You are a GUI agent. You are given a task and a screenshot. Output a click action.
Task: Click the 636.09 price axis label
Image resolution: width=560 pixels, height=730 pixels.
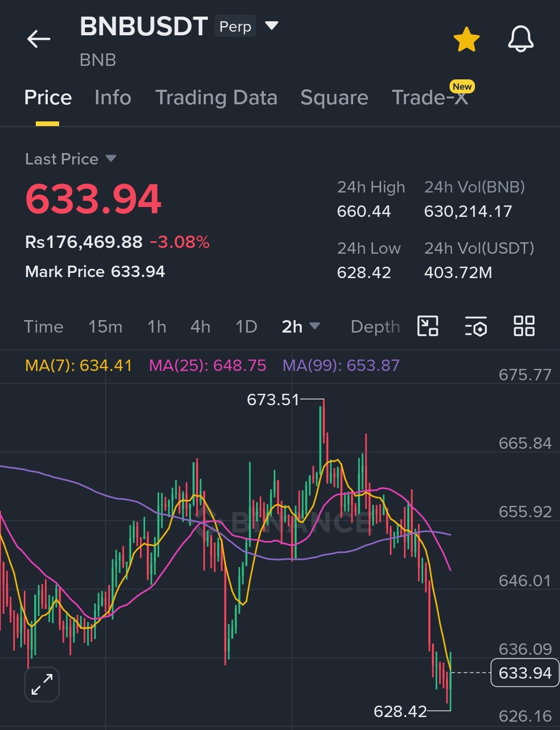(525, 650)
